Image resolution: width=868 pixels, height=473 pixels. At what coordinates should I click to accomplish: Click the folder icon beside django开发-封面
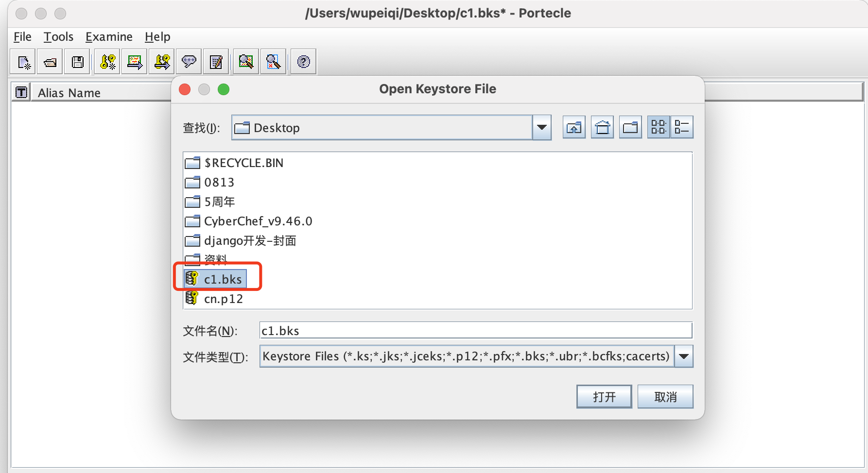tap(192, 240)
